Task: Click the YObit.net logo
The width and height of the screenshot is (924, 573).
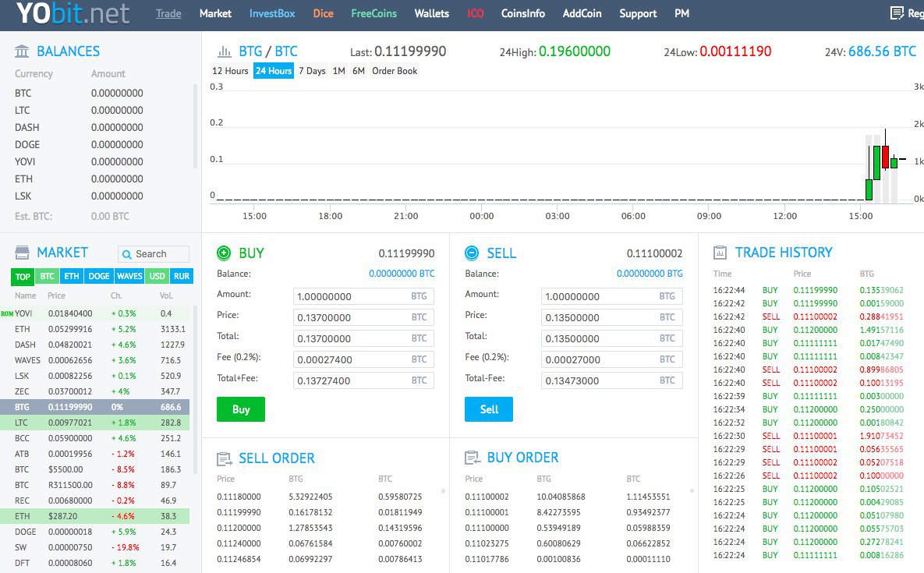Action: (x=73, y=13)
